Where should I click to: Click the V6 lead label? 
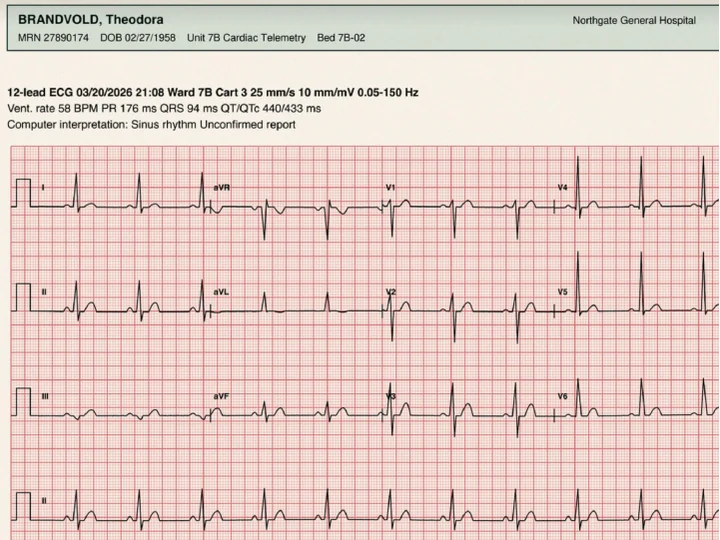pos(562,396)
